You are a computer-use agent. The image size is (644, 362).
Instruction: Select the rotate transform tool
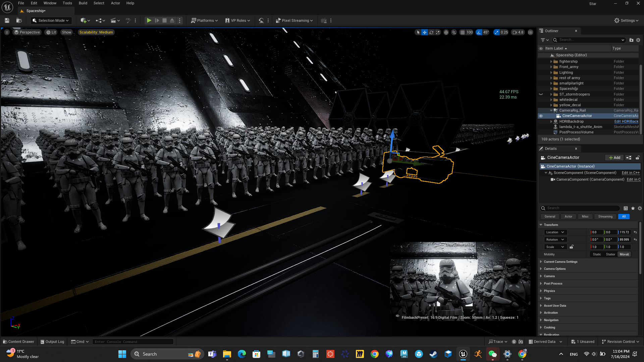[431, 33]
